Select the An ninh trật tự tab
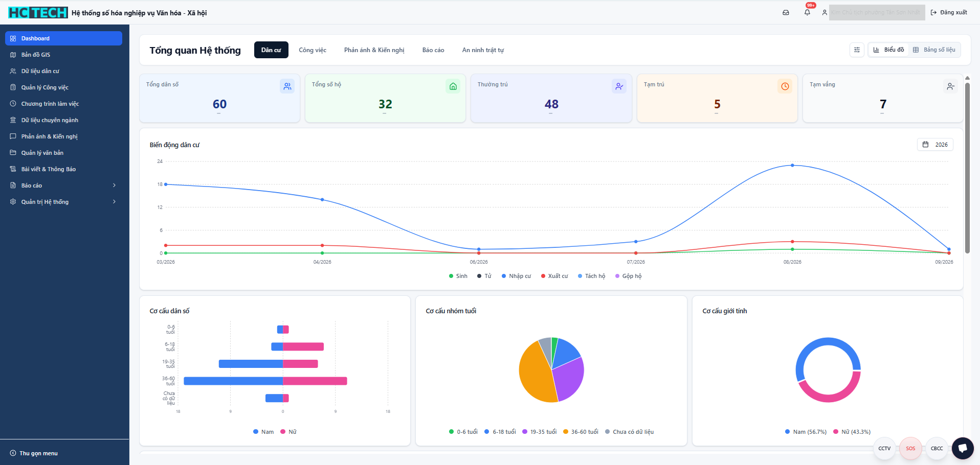The width and height of the screenshot is (980, 465). point(483,50)
